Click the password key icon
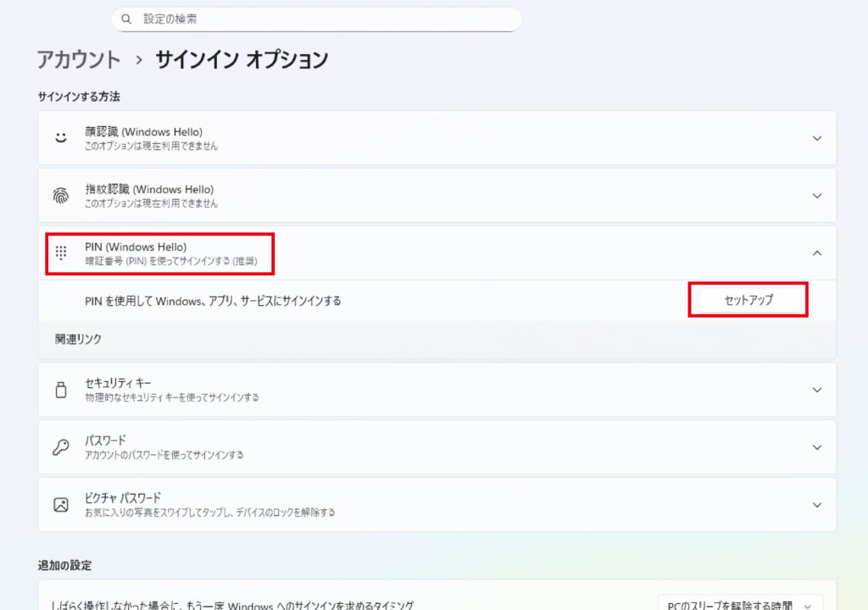Viewport: 868px width, 610px height. (61, 447)
